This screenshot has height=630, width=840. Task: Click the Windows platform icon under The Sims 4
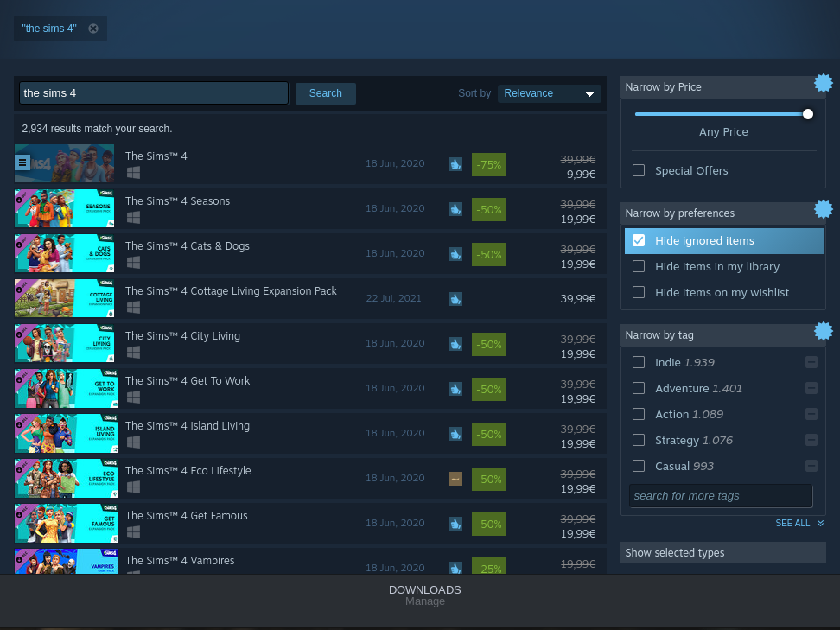click(133, 173)
